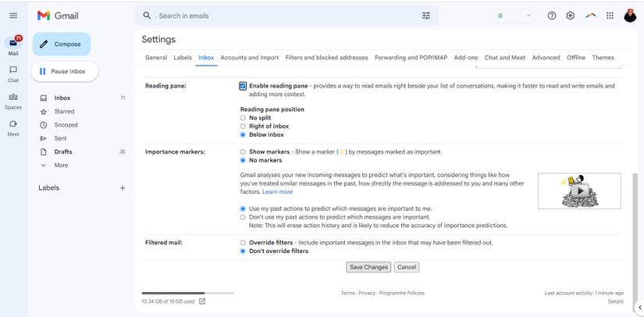Follow the Learn more link
The height and width of the screenshot is (317, 644).
point(277,192)
